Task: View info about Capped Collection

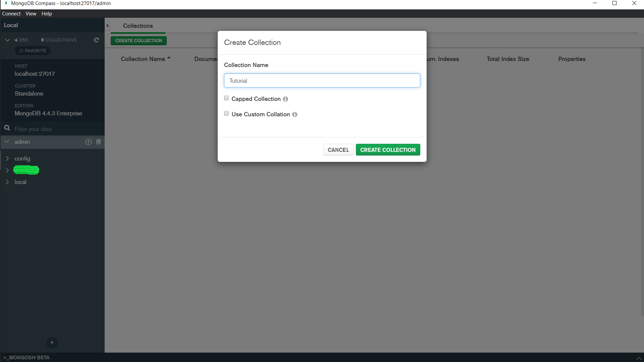Action: pos(285,99)
